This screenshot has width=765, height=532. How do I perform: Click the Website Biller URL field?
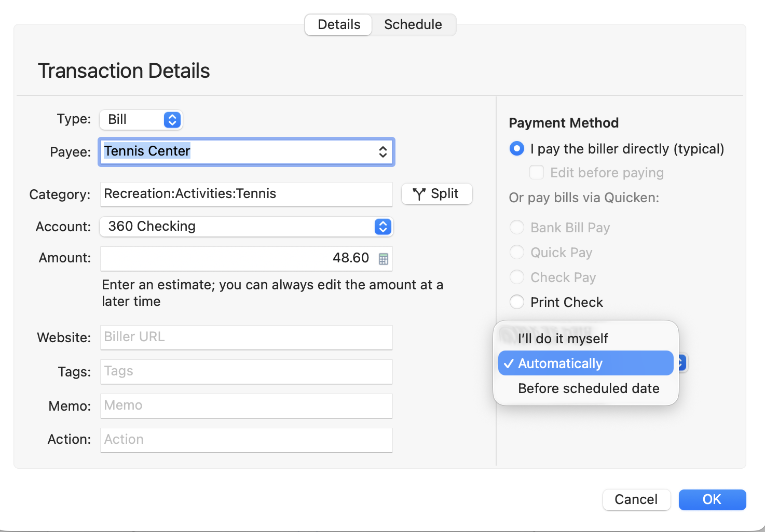[x=246, y=337]
